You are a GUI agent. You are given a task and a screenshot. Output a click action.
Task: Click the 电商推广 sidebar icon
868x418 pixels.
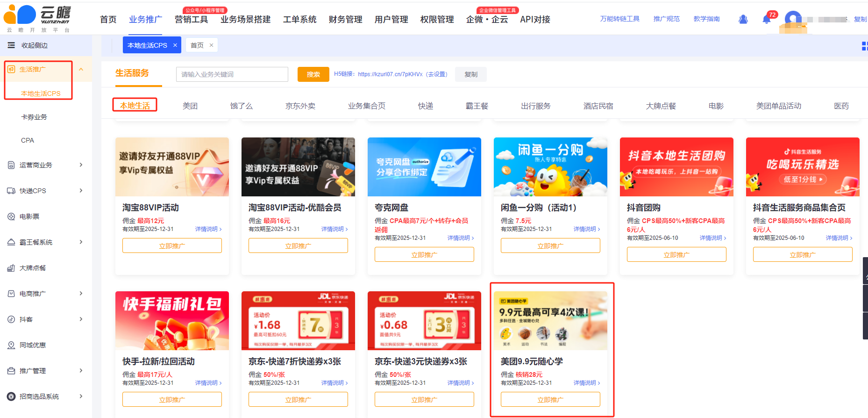12,294
